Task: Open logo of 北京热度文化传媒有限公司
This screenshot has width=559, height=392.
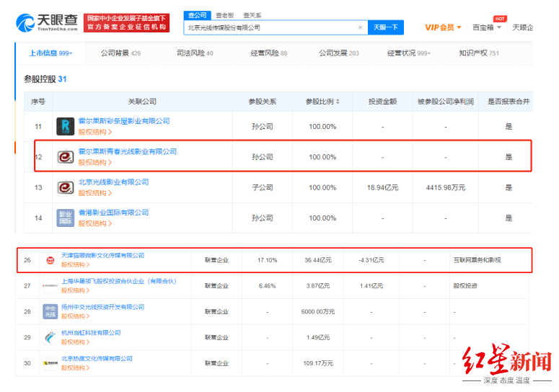Action: (50, 363)
